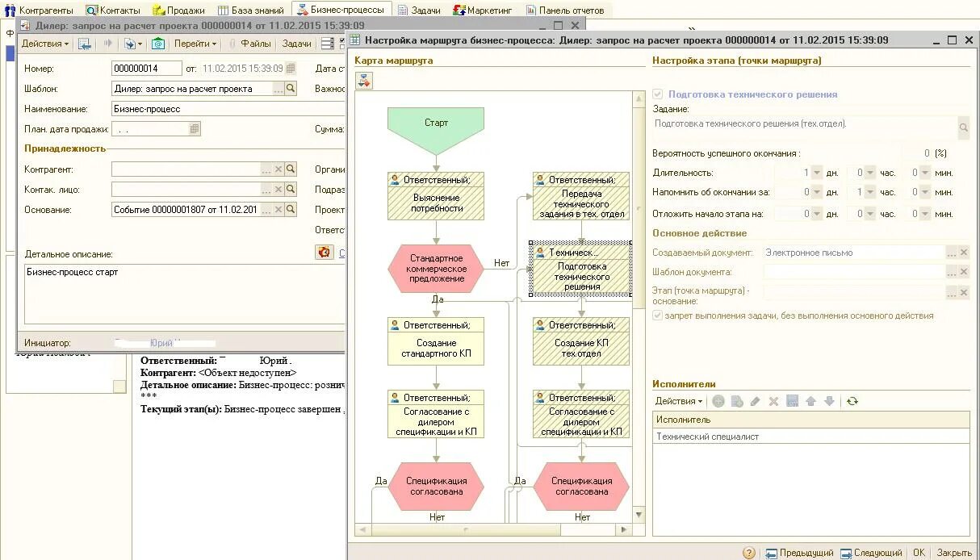Click OK button
This screenshot has width=980, height=560.
tap(919, 553)
